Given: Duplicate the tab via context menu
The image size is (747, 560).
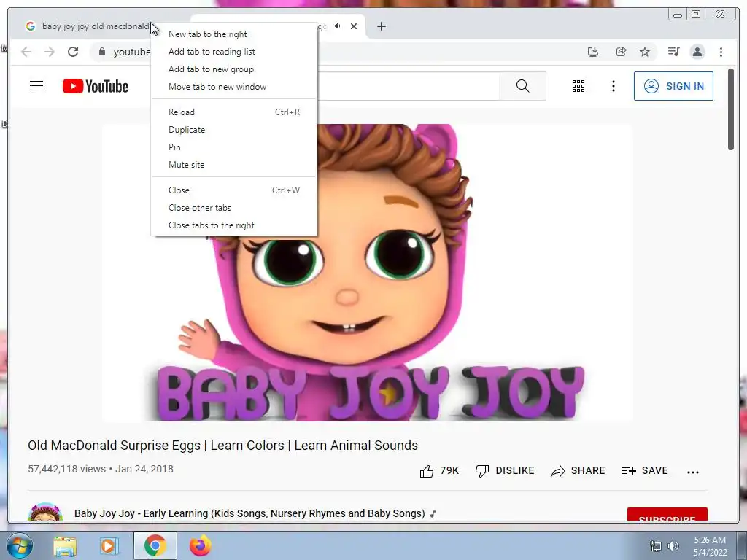Looking at the screenshot, I should (234, 130).
